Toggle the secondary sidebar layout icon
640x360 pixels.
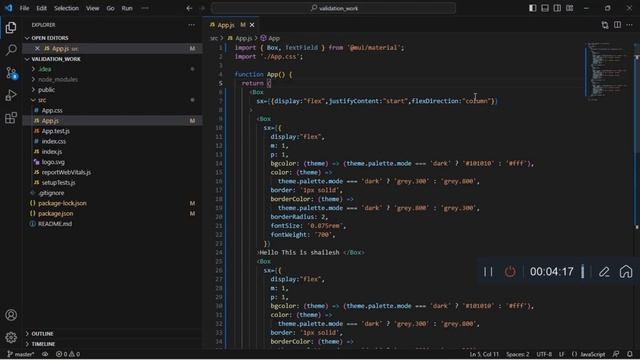557,8
